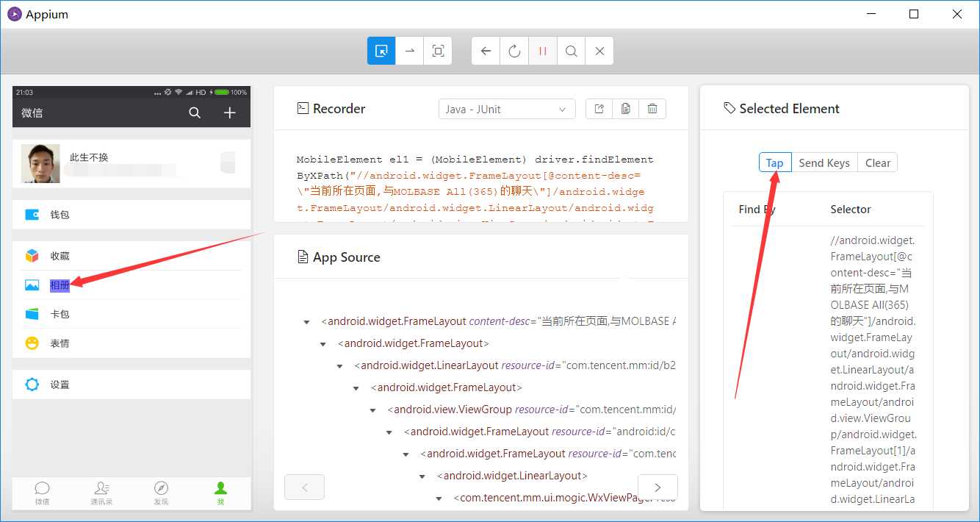Click right chevron button in App Source
The width and height of the screenshot is (980, 522).
pyautogui.click(x=657, y=487)
